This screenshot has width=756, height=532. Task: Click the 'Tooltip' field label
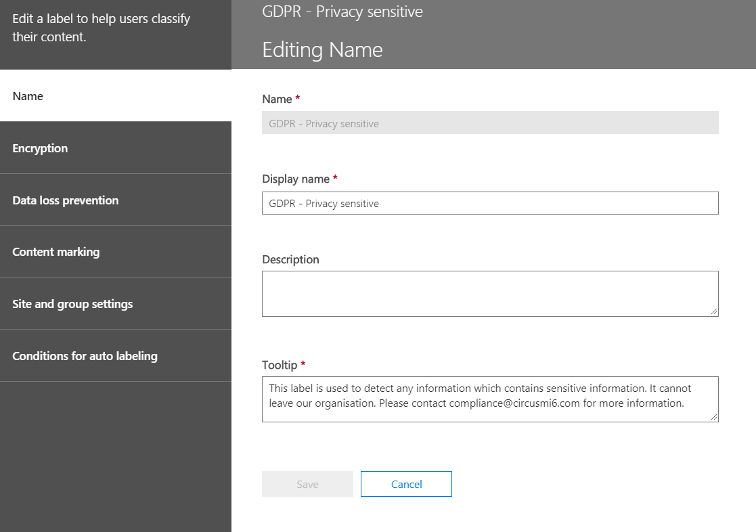(x=280, y=365)
